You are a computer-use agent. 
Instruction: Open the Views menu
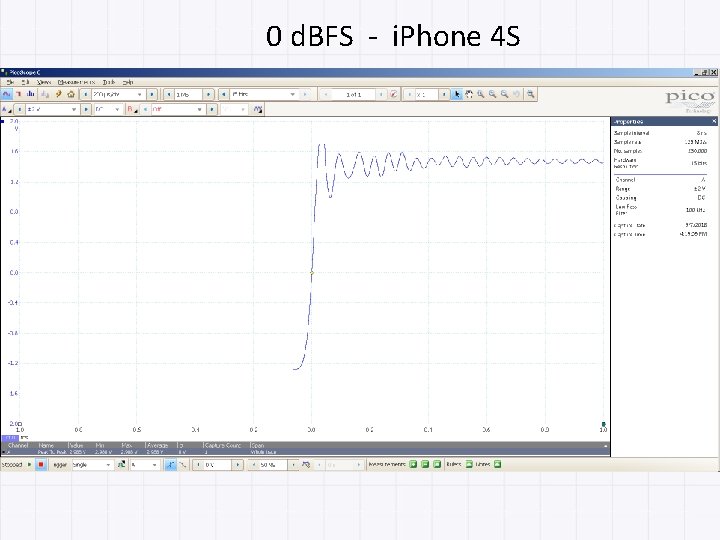(44, 82)
